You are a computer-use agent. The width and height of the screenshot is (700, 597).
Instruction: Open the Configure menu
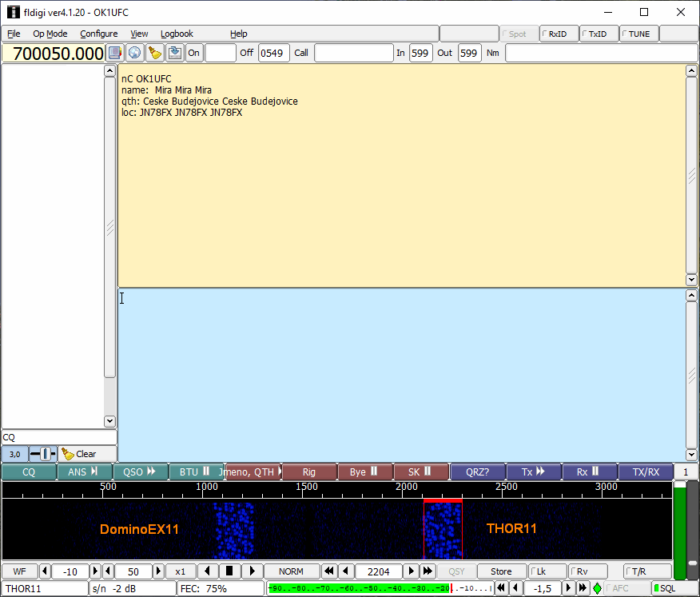(98, 34)
